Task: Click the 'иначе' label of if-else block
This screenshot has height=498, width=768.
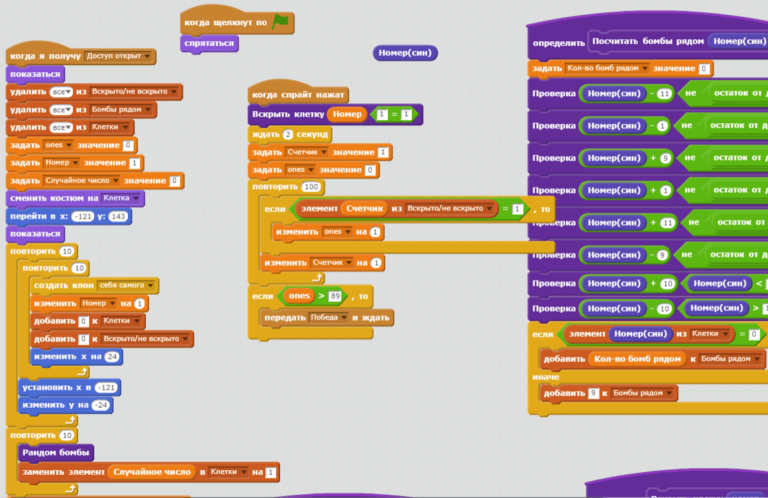Action: [x=545, y=377]
